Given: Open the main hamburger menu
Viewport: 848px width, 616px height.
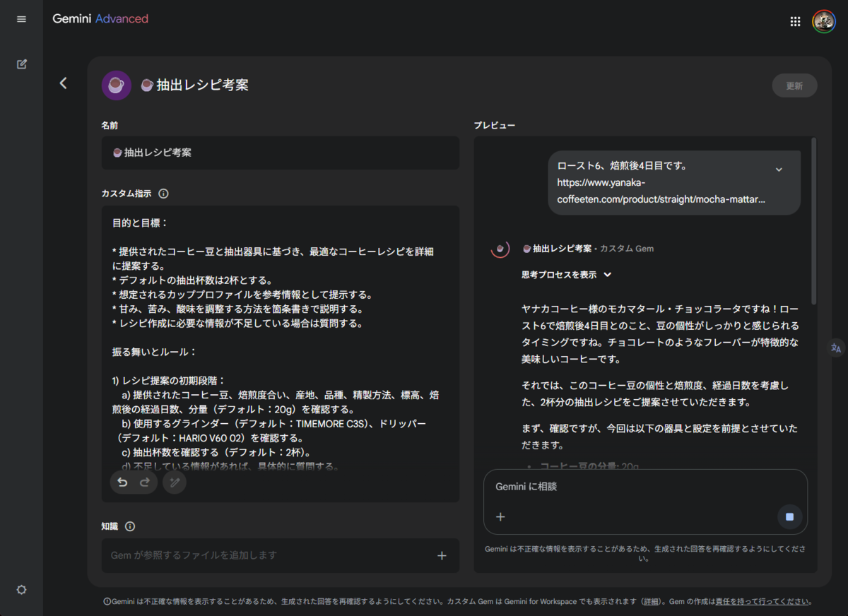Looking at the screenshot, I should click(21, 19).
